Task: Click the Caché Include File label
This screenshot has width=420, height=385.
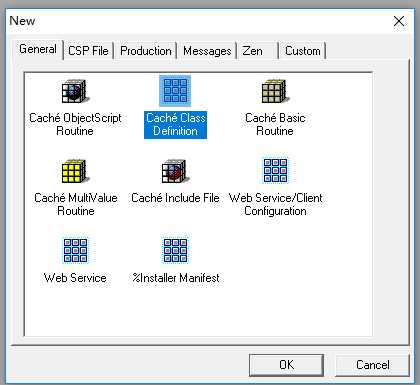Action: pos(175,198)
